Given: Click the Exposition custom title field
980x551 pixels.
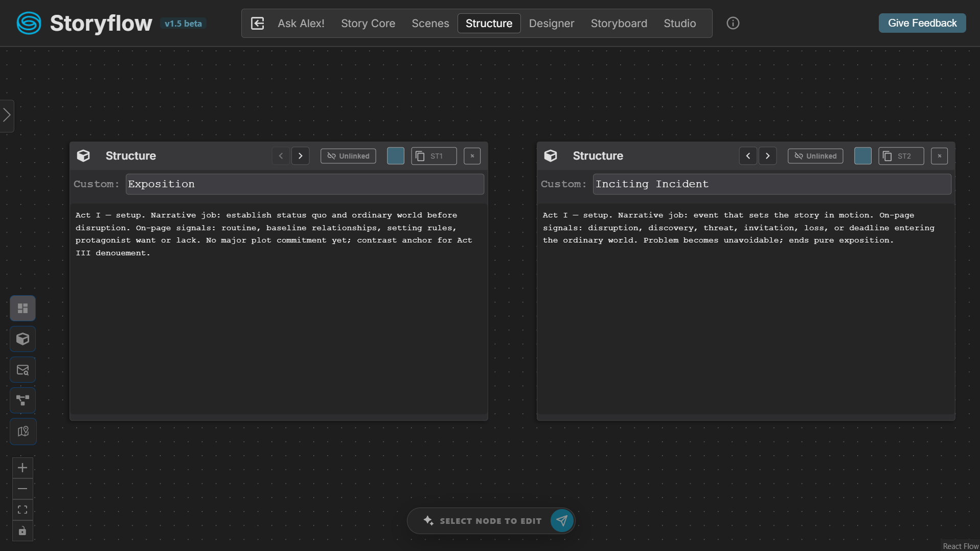Looking at the screenshot, I should point(305,184).
